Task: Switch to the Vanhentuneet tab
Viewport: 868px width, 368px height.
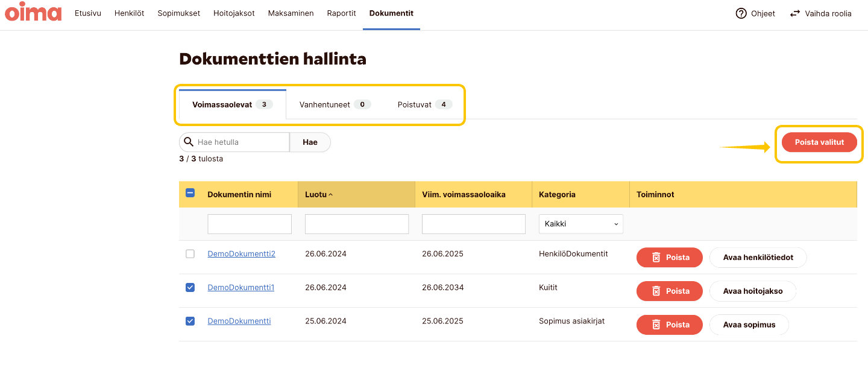Action: pyautogui.click(x=335, y=104)
